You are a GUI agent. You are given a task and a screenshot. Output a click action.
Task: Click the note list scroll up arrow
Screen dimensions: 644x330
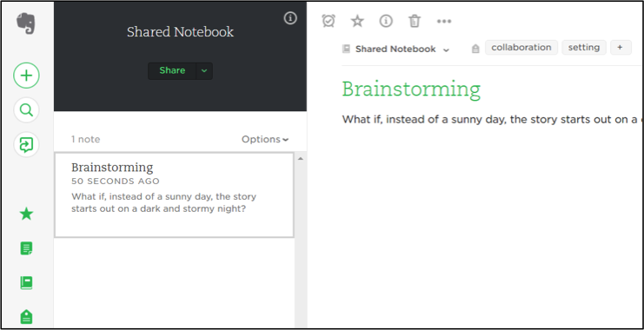pos(300,159)
